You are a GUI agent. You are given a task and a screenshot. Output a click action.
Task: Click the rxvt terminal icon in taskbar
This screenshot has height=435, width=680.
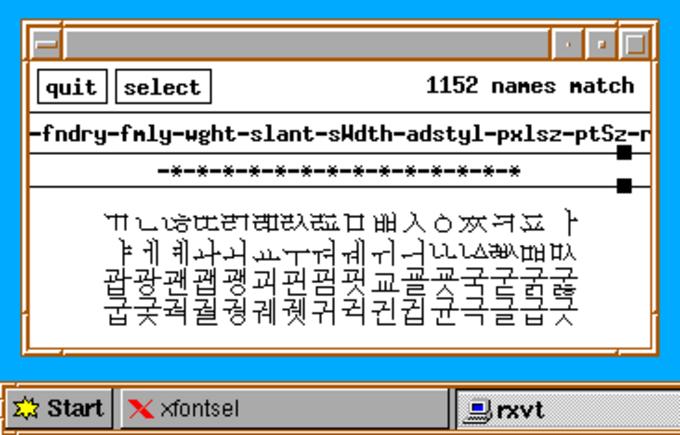point(480,409)
